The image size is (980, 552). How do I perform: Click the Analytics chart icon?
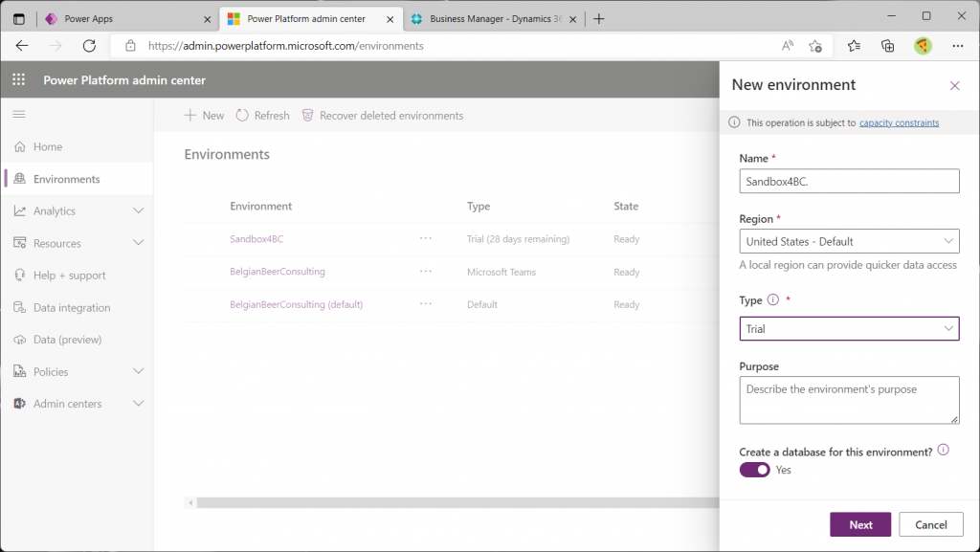[20, 211]
